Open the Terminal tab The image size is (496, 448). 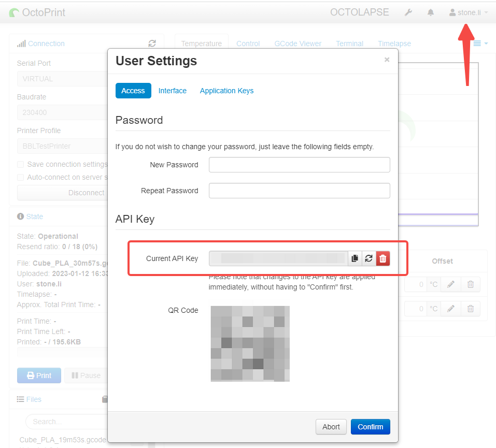click(349, 44)
